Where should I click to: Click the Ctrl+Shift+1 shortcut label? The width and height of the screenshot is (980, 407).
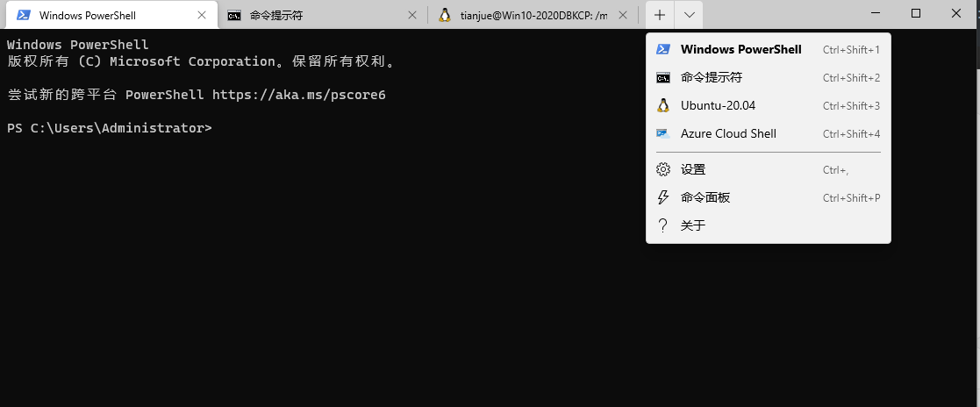tap(851, 49)
